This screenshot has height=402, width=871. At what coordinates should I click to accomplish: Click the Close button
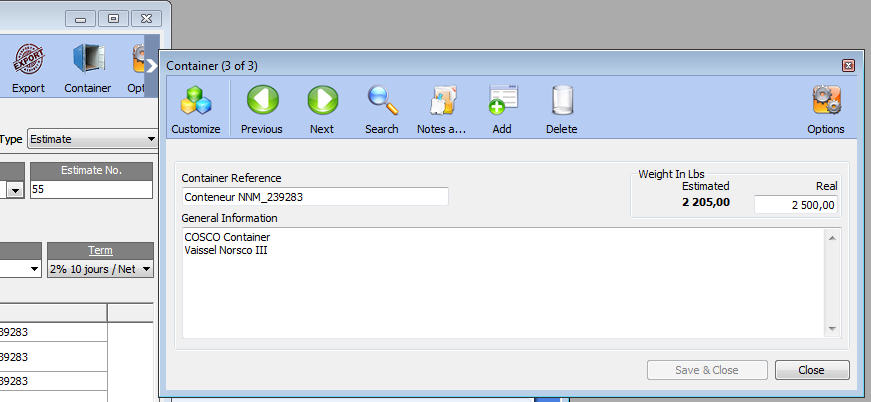[x=811, y=370]
